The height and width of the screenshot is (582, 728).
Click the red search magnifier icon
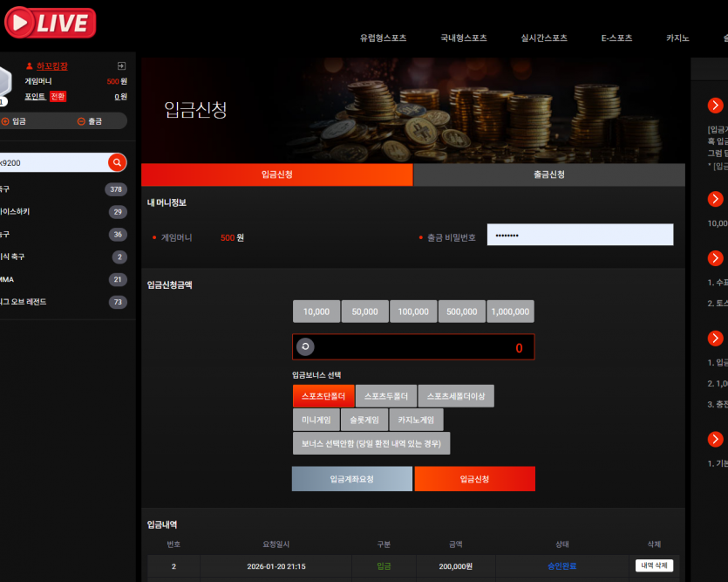(x=117, y=162)
